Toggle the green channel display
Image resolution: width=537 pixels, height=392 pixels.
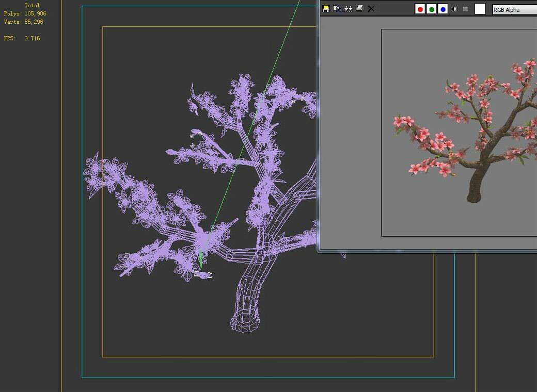(x=432, y=9)
